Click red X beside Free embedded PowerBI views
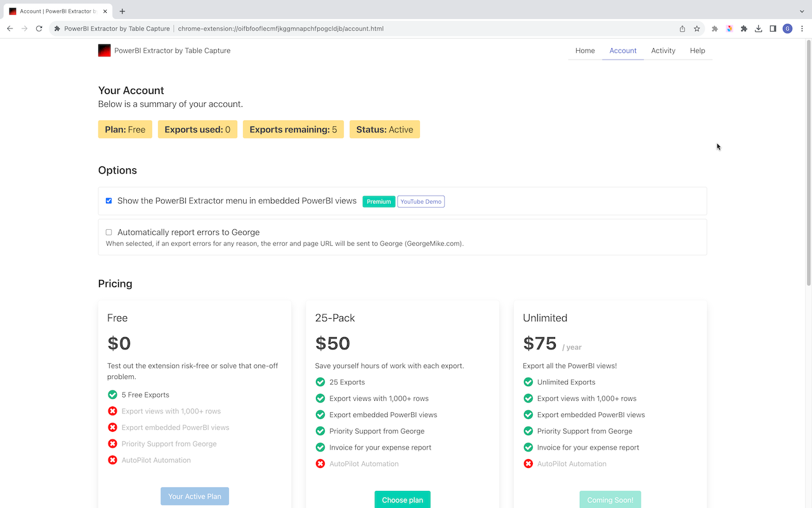Screen dimensions: 812x508 click(x=112, y=427)
